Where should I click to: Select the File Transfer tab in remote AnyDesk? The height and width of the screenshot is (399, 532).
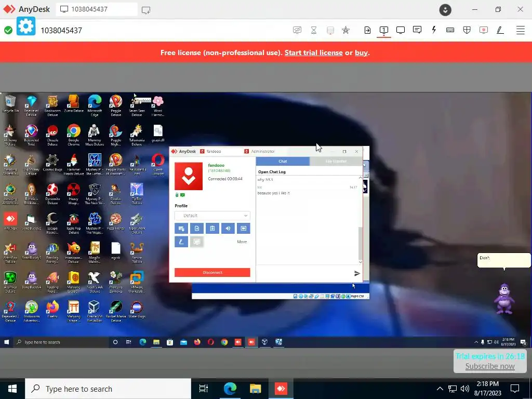coord(336,161)
